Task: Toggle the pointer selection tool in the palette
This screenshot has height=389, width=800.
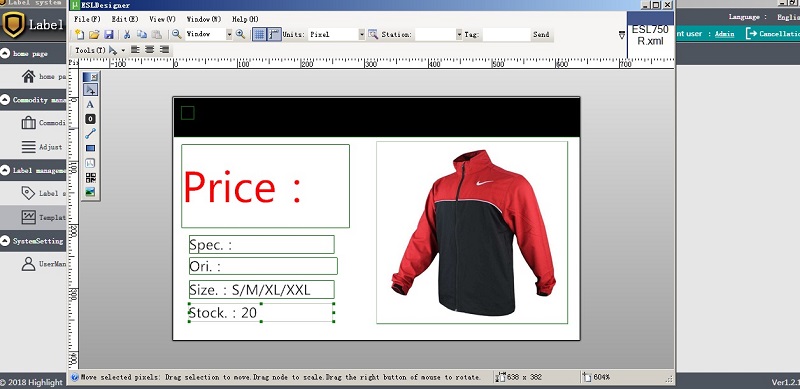Action: [90, 90]
